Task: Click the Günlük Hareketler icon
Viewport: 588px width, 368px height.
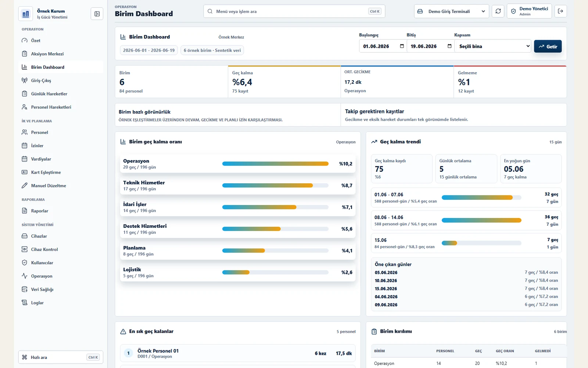Action: 25,94
